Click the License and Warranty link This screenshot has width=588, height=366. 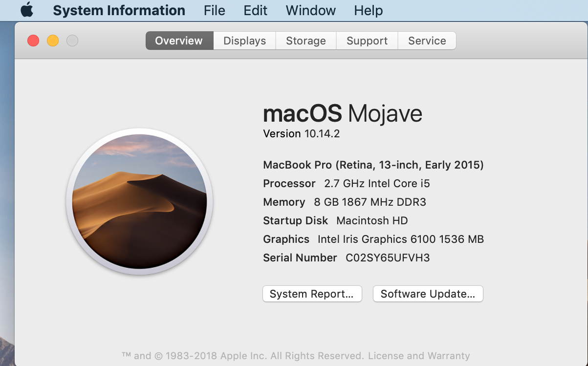(419, 356)
